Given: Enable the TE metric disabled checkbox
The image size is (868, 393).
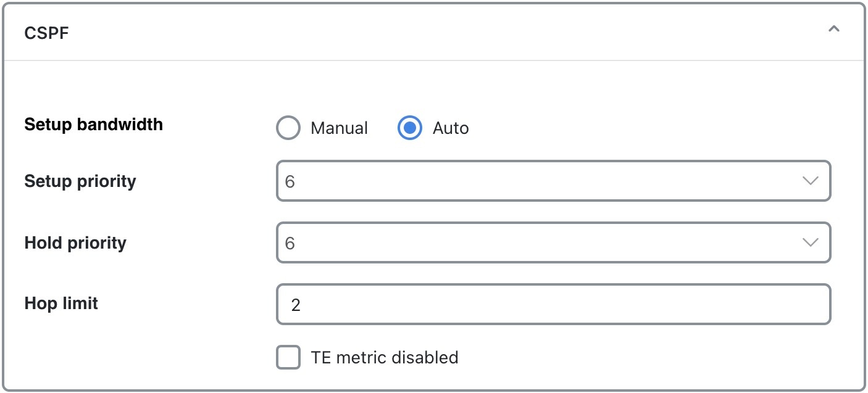Looking at the screenshot, I should pyautogui.click(x=288, y=357).
